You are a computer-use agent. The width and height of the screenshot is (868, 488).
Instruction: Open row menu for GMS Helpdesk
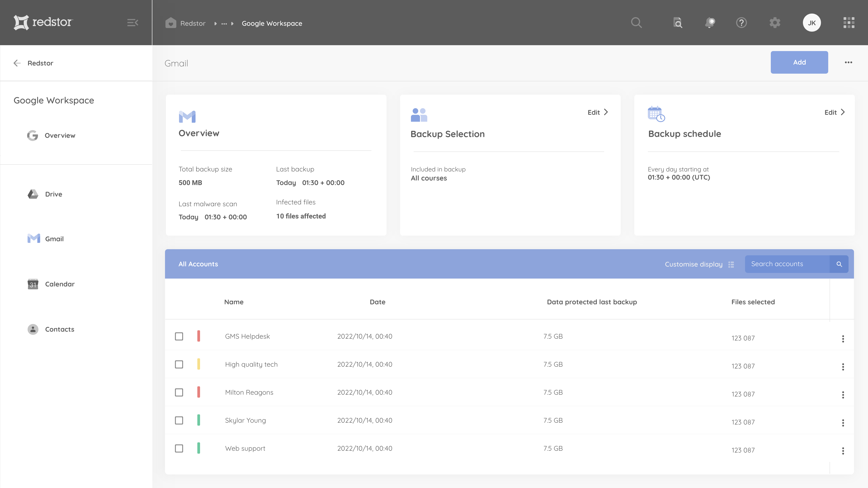(843, 338)
